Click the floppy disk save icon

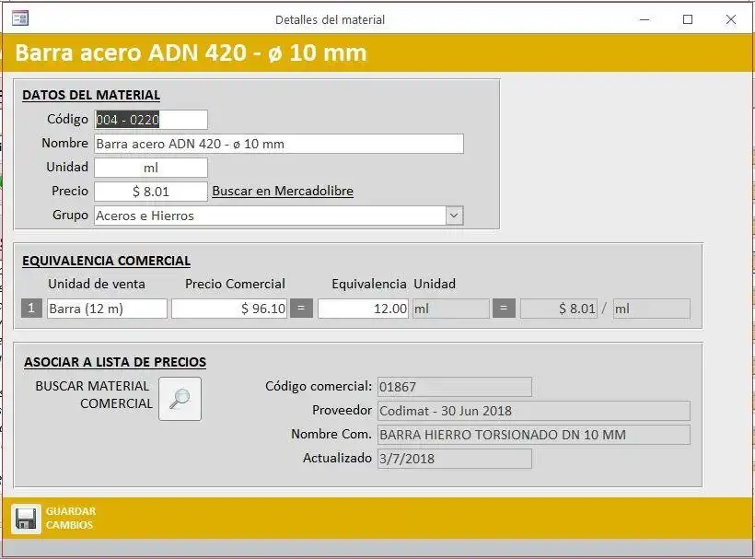[26, 519]
